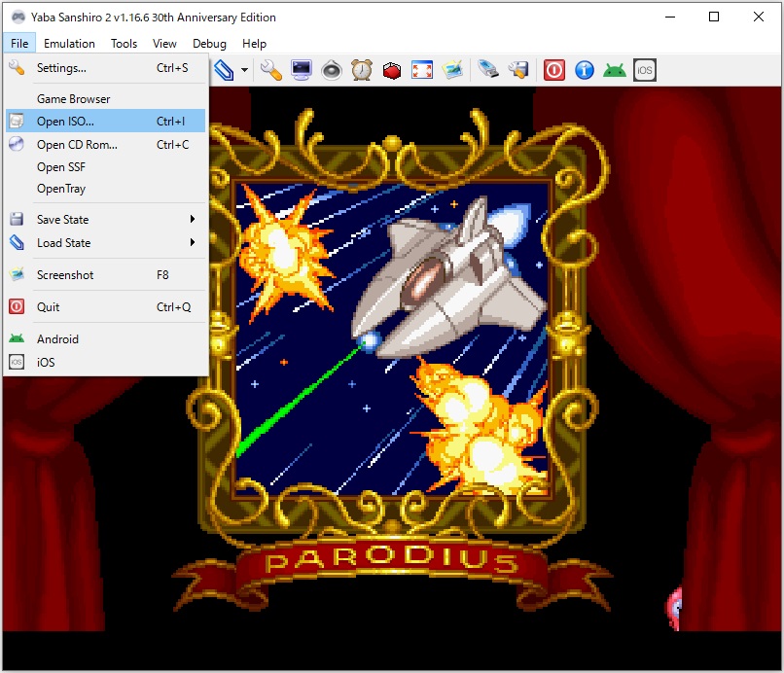The image size is (784, 673).
Task: Click the load state paperclip toolbar icon
Action: tap(224, 70)
